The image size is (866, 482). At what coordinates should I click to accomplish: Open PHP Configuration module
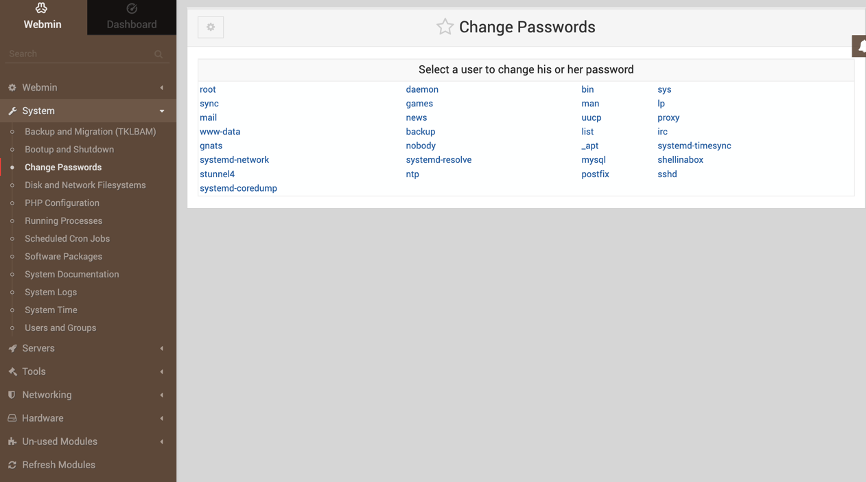tap(62, 203)
